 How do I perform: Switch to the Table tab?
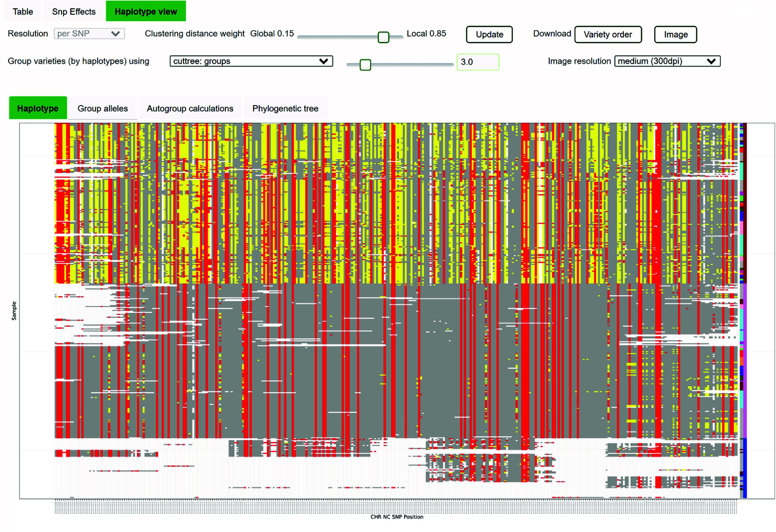tap(23, 12)
